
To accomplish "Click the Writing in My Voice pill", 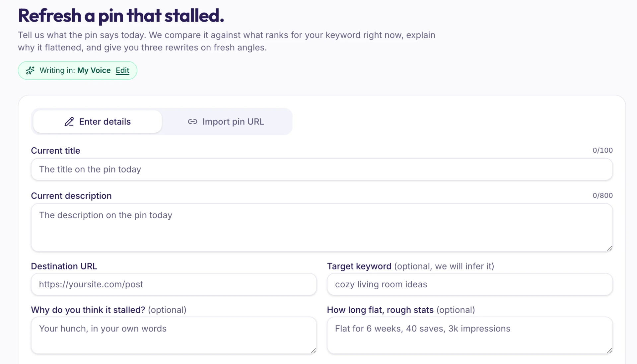I will point(78,70).
